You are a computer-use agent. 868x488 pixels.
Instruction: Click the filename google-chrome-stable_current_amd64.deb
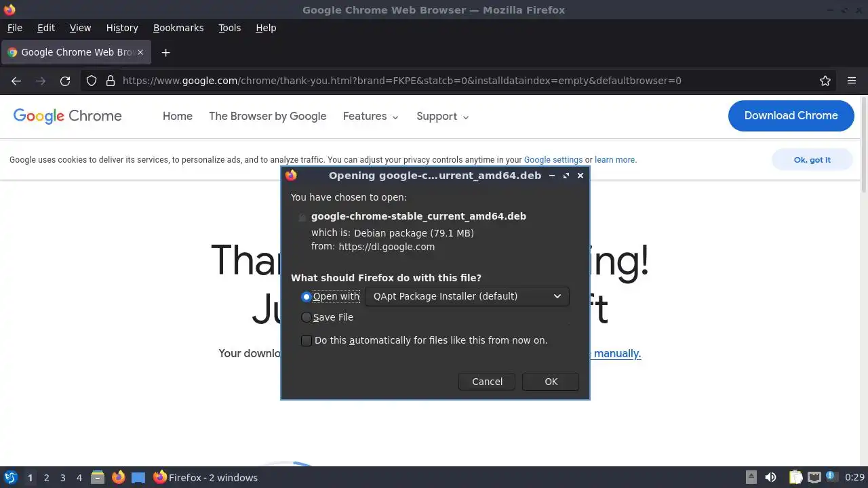coord(418,216)
